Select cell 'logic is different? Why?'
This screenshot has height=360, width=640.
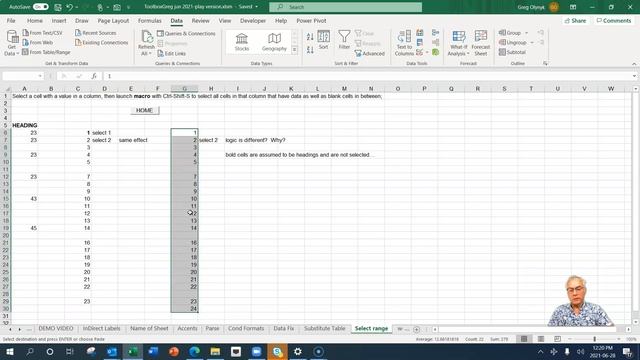(255, 140)
